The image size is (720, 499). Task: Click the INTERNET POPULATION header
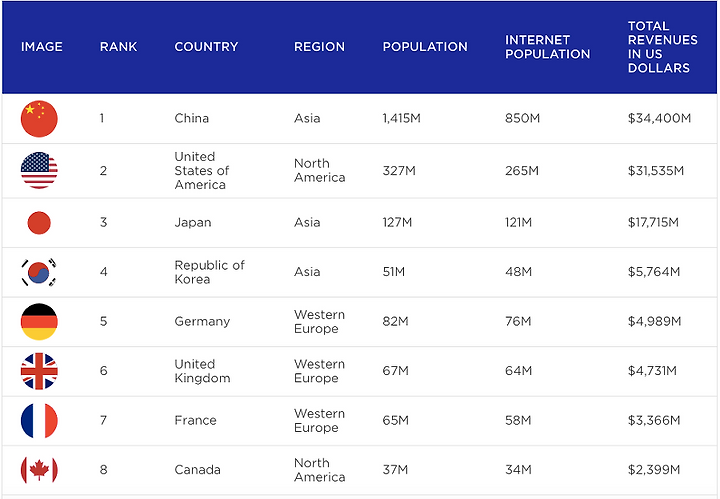click(547, 47)
